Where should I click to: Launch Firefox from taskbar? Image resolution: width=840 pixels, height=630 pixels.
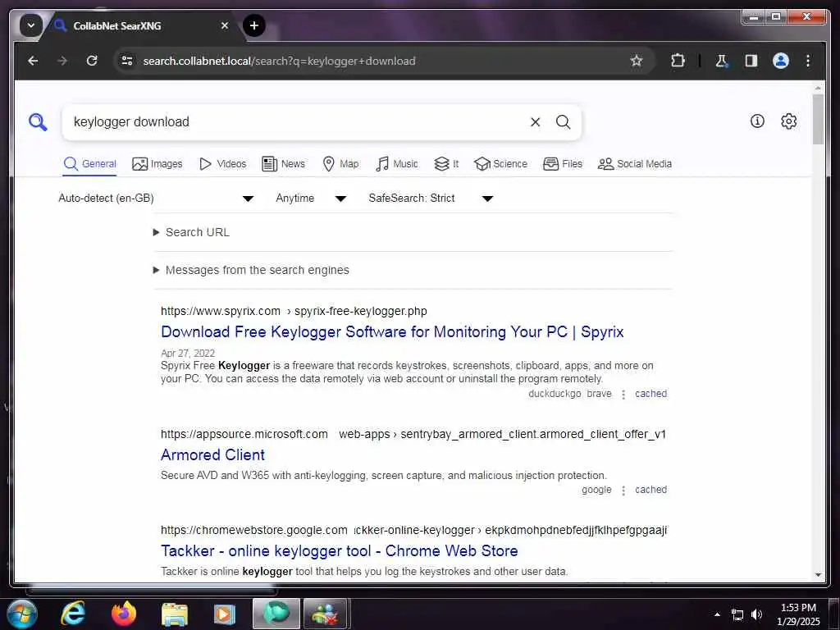coord(124,614)
